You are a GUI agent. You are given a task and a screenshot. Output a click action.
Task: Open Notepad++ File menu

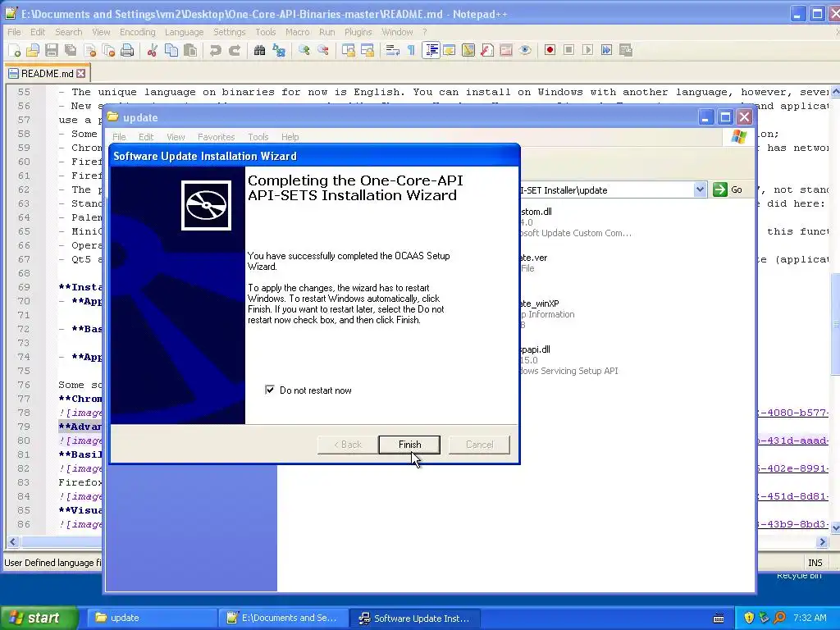[14, 32]
